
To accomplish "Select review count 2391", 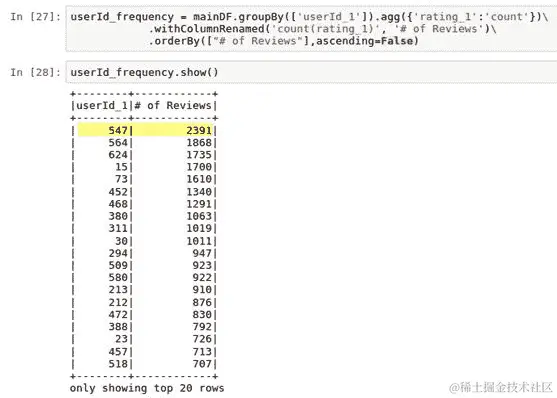I will (x=199, y=130).
